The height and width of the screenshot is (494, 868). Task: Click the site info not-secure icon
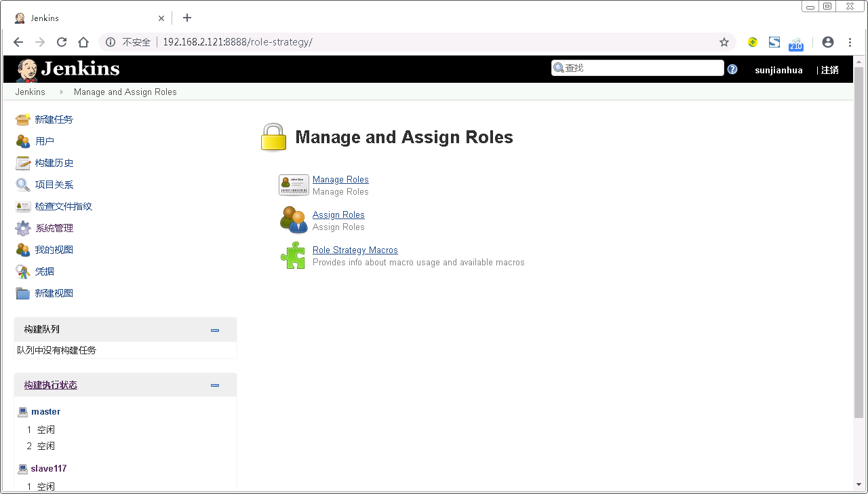pos(111,42)
